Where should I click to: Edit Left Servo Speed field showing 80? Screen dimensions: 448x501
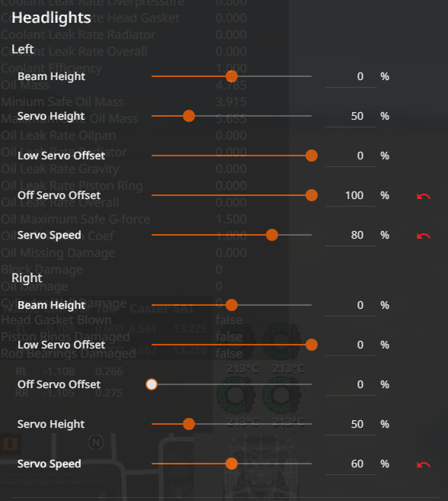pyautogui.click(x=350, y=235)
